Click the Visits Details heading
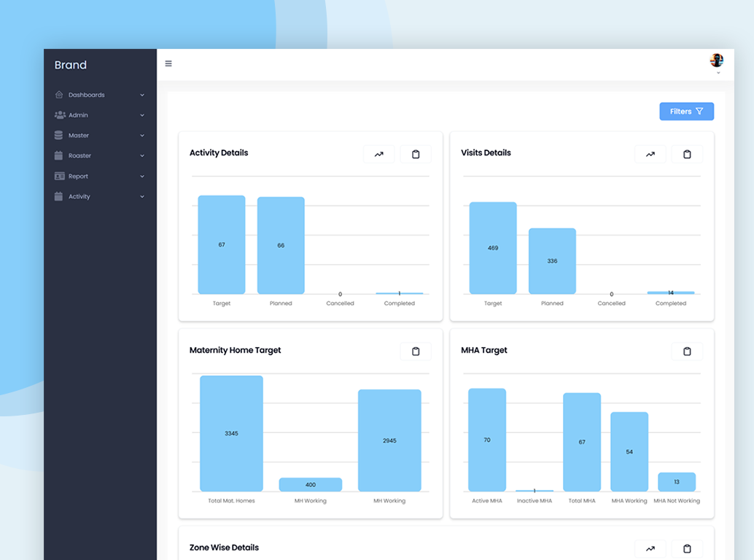Screen dimensions: 754x560 coord(486,153)
